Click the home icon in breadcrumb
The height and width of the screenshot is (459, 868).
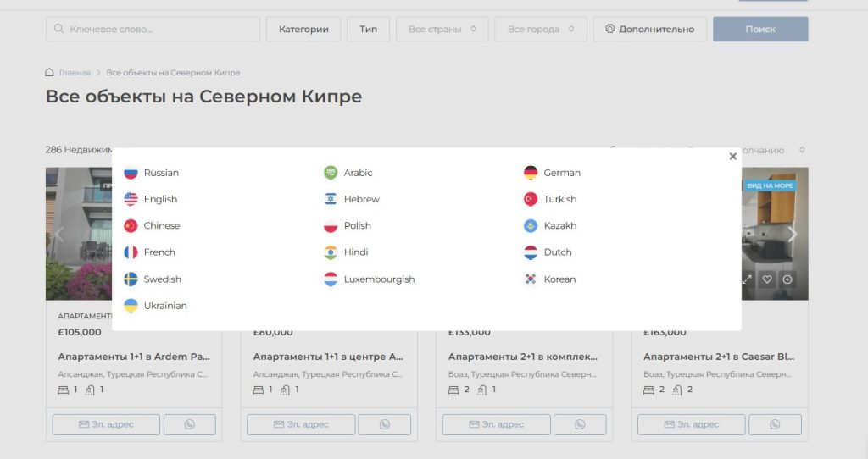[x=50, y=73]
